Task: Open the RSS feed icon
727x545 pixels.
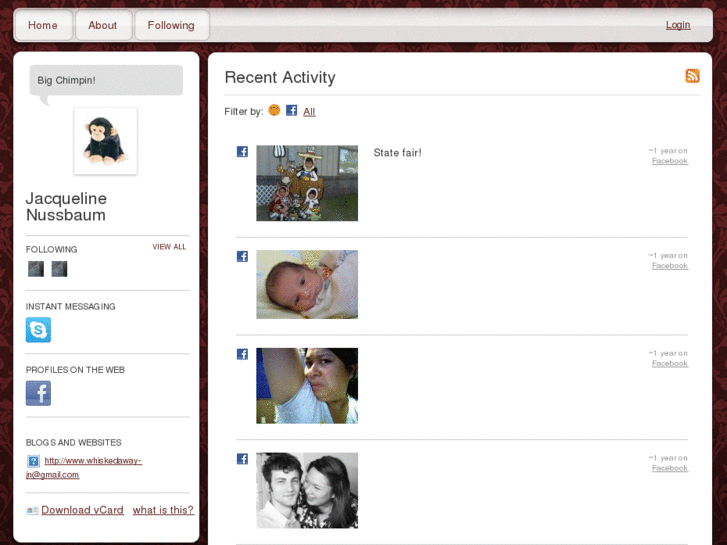Action: point(692,76)
